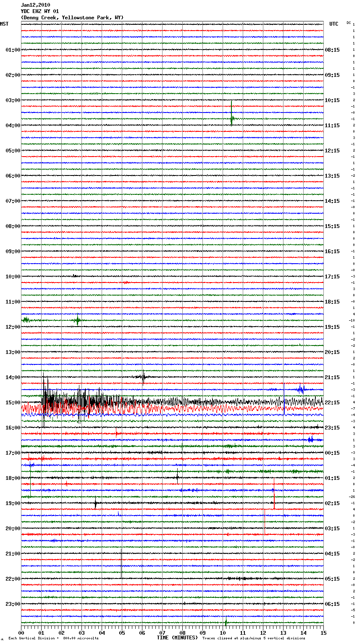
Task: Click the 08 tick on the minutes axis
Action: pos(182,633)
